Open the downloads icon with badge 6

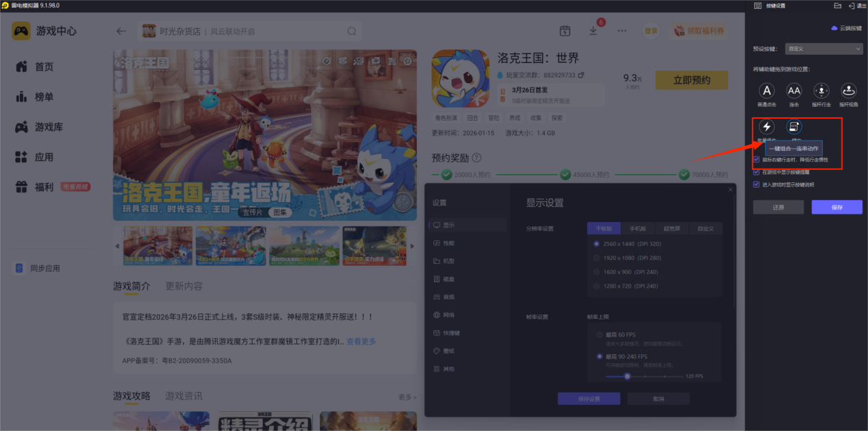(x=593, y=31)
